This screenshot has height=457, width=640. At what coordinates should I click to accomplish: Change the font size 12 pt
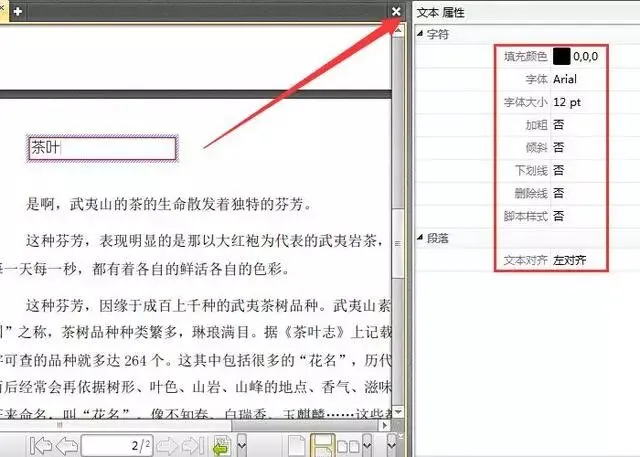(567, 102)
